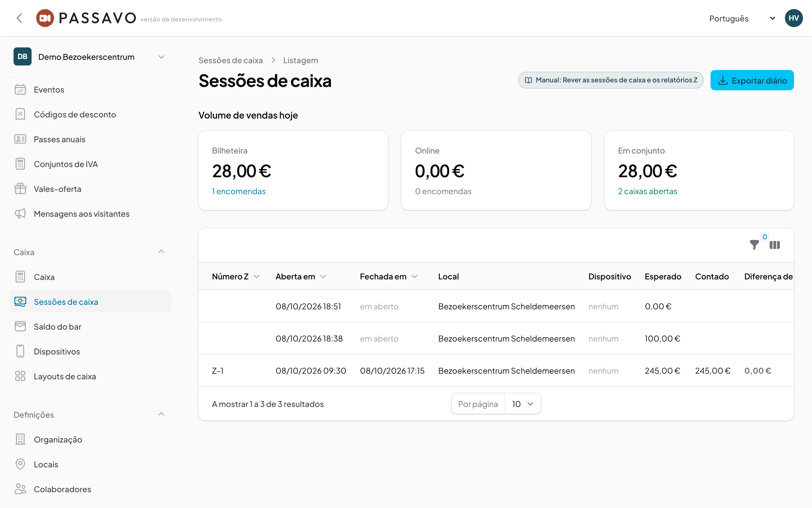Viewport: 812px width, 508px height.
Task: Open the table filter funnel icon
Action: pos(754,245)
